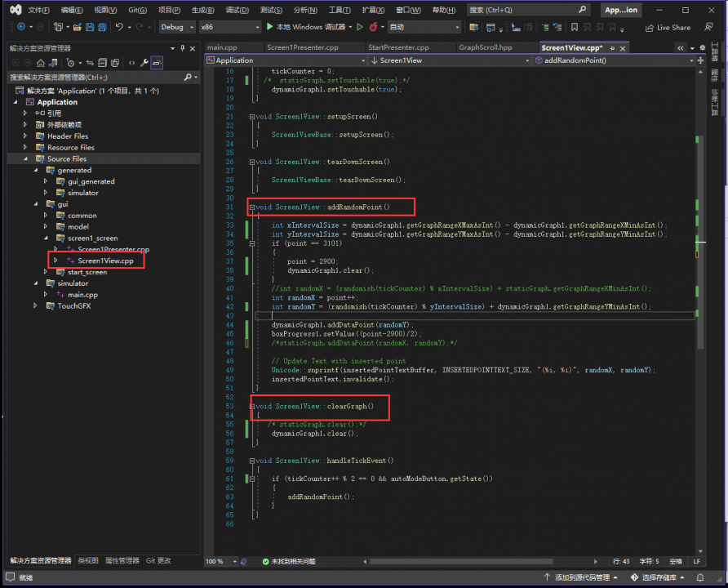Screen dimensions: 728x588
Task: Open the Git(G) menu
Action: coord(137,10)
